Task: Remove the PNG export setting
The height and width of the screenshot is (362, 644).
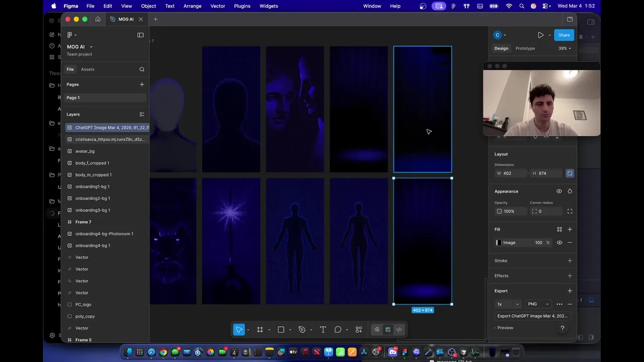Action: [570, 304]
